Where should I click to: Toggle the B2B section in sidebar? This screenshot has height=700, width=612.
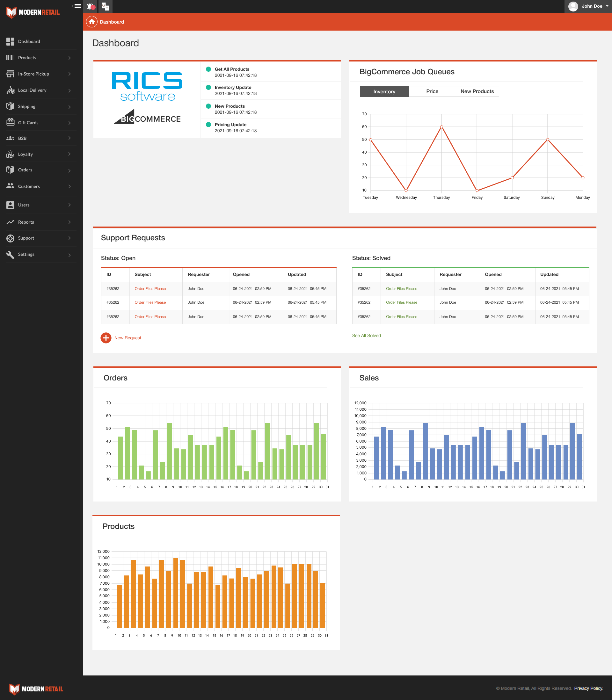tap(39, 138)
